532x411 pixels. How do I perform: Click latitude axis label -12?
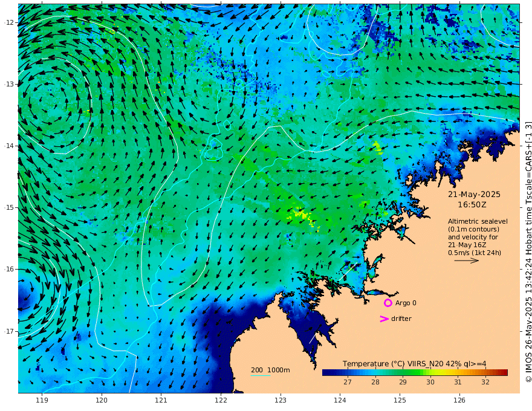coord(10,23)
